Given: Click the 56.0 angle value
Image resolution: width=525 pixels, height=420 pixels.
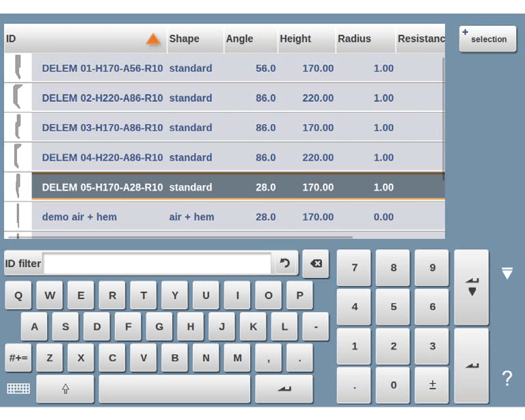Looking at the screenshot, I should [x=265, y=68].
